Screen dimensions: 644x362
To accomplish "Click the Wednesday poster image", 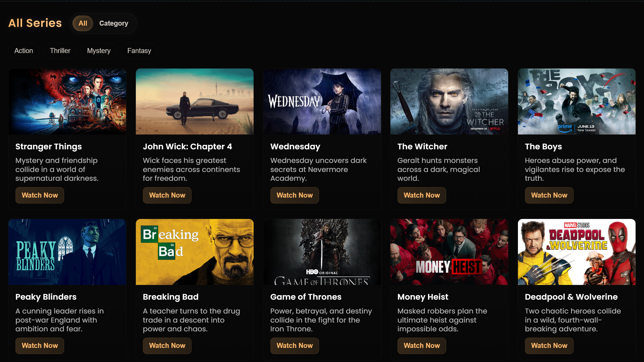I will 322,102.
